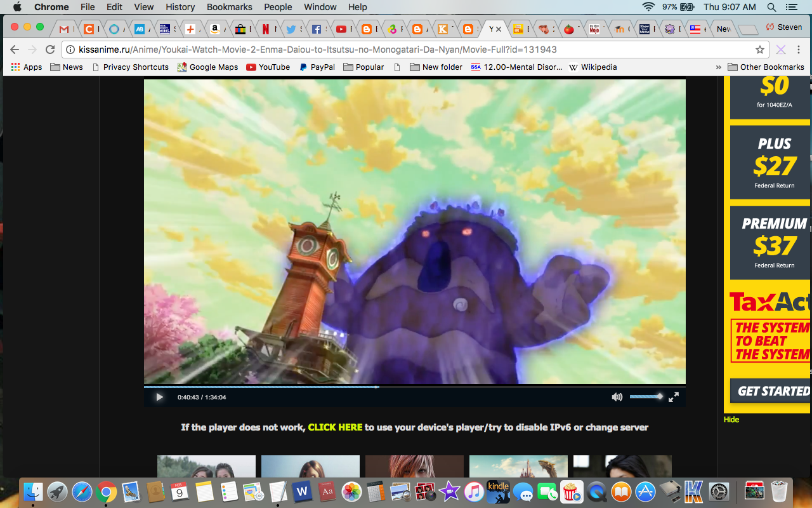Enter fullscreen mode in the video player
Image resolution: width=812 pixels, height=508 pixels.
tap(674, 397)
